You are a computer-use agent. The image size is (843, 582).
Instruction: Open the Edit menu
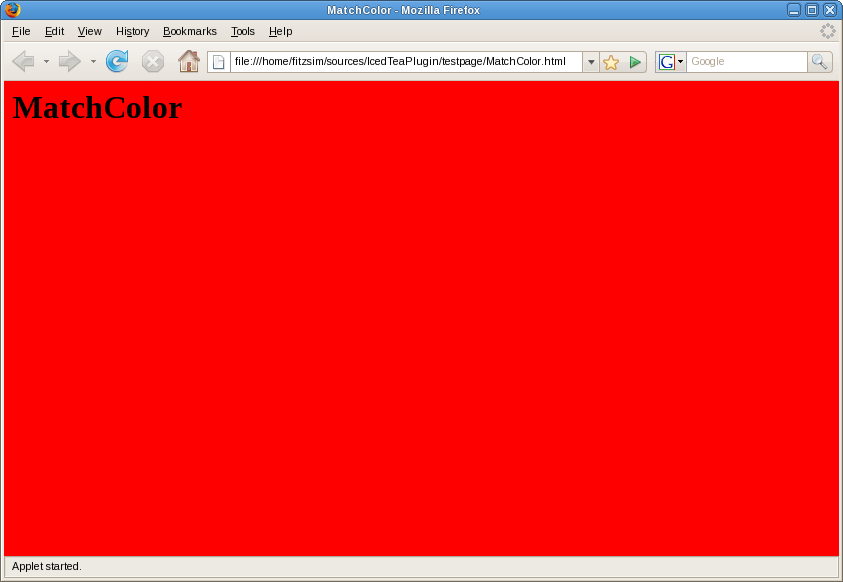[x=54, y=31]
